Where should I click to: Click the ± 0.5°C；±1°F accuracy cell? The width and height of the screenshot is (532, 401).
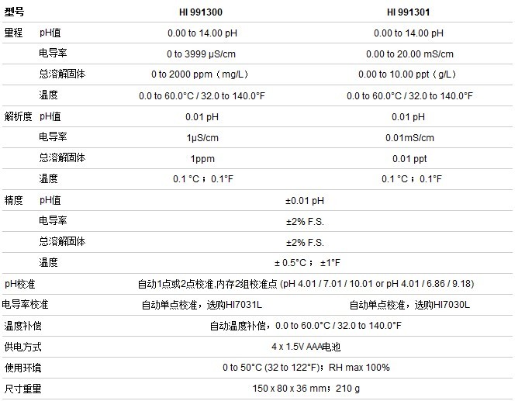click(307, 263)
